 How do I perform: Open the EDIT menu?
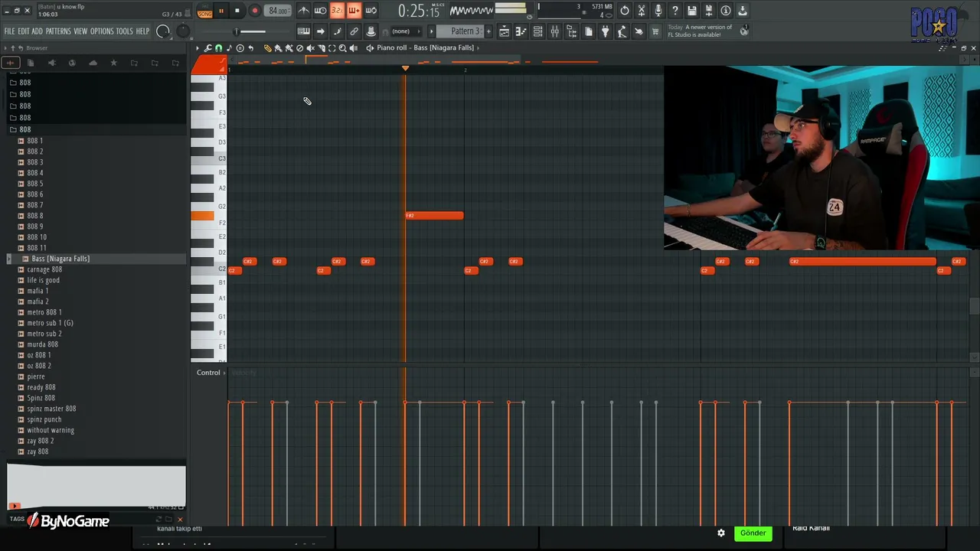[x=24, y=31]
